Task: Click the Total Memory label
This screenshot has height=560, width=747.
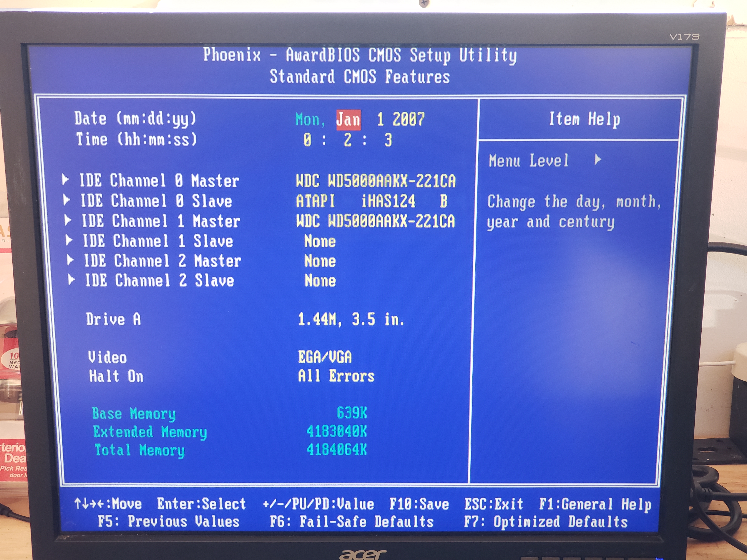Action: click(140, 451)
